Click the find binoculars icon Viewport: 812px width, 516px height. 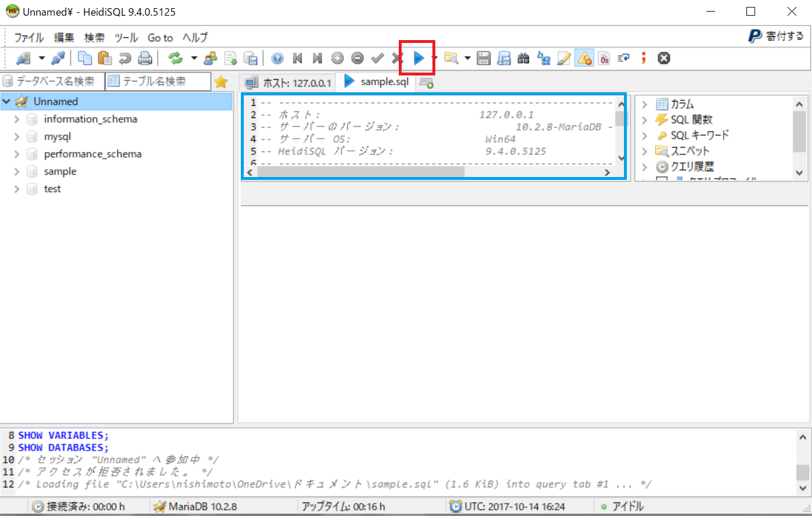click(524, 58)
